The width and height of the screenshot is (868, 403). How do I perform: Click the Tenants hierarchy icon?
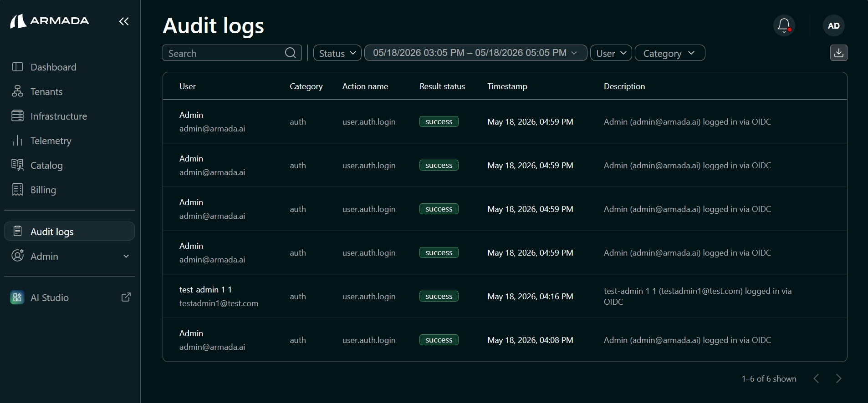pyautogui.click(x=17, y=91)
